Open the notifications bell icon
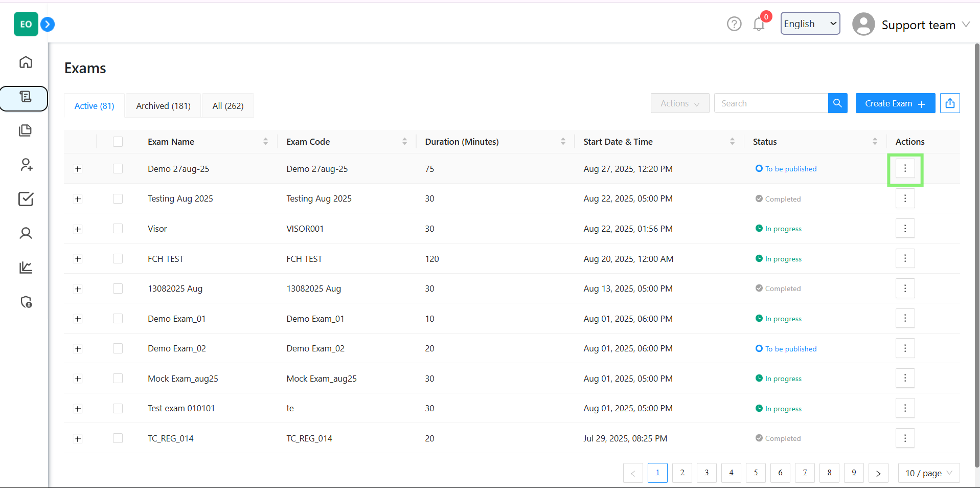The width and height of the screenshot is (980, 488). pyautogui.click(x=759, y=24)
